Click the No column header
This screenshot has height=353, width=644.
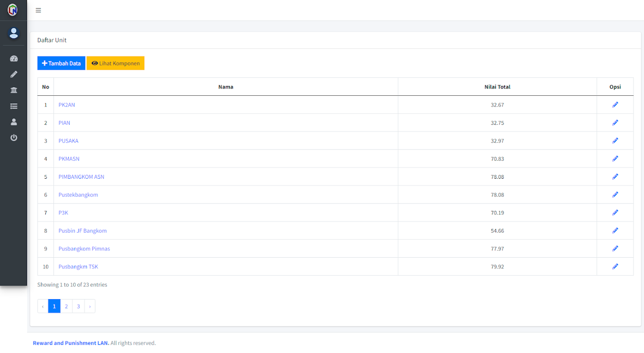tap(45, 87)
